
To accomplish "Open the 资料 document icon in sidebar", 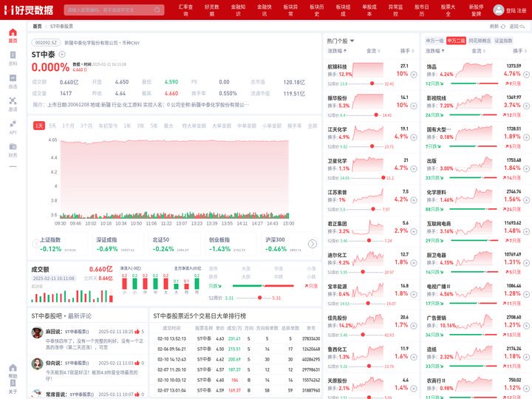I will point(13,55).
